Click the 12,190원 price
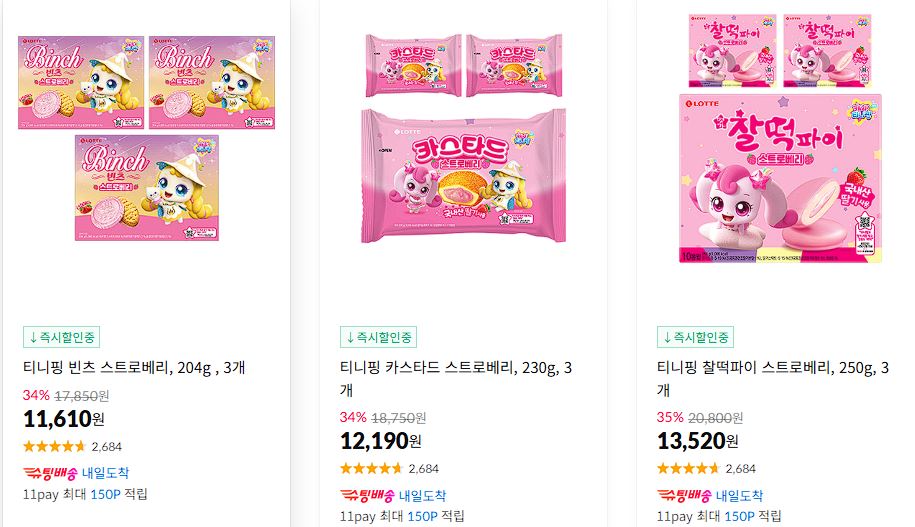915x527 pixels. click(x=381, y=441)
